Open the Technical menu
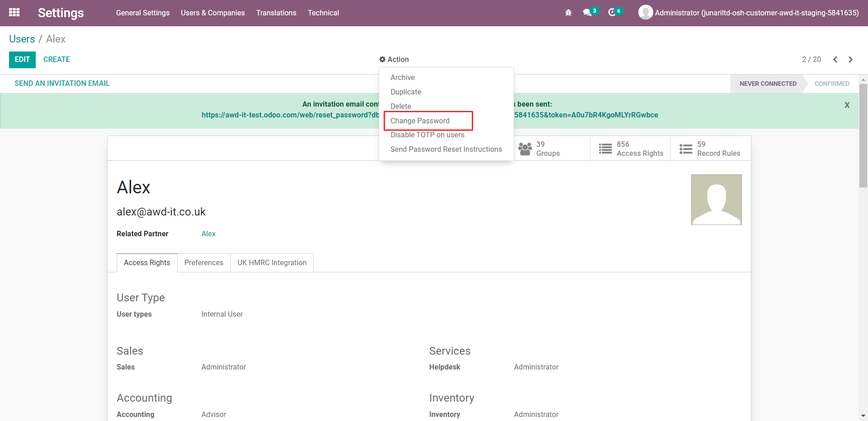This screenshot has width=868, height=421. point(323,13)
